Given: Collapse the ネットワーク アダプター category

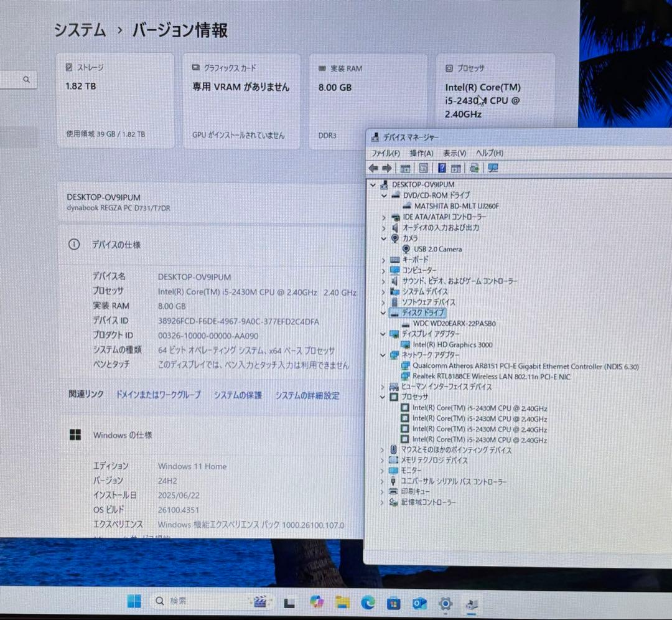Looking at the screenshot, I should [x=384, y=355].
